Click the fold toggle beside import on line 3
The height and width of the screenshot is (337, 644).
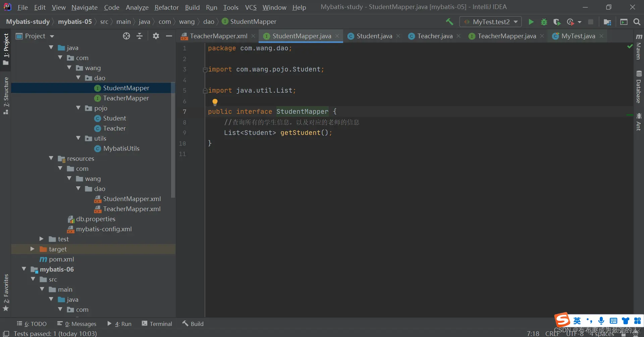coord(205,70)
